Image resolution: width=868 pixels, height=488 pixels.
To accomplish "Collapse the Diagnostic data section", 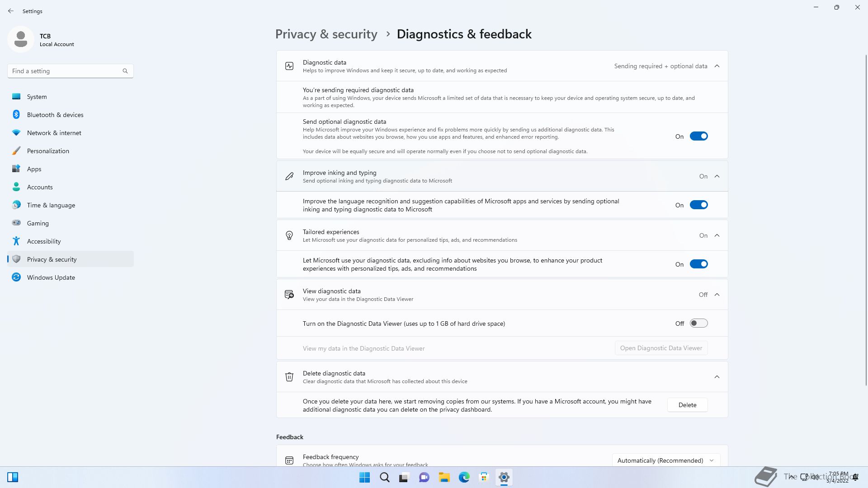I will [x=717, y=66].
